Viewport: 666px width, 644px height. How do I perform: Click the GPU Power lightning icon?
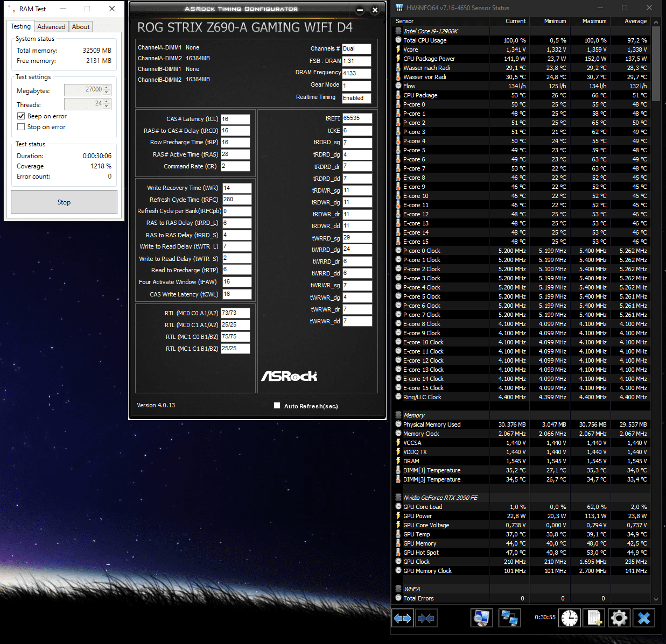[x=398, y=516]
